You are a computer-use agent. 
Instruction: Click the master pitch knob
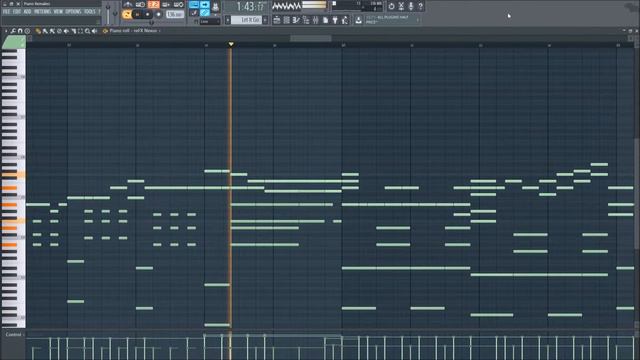[115, 13]
